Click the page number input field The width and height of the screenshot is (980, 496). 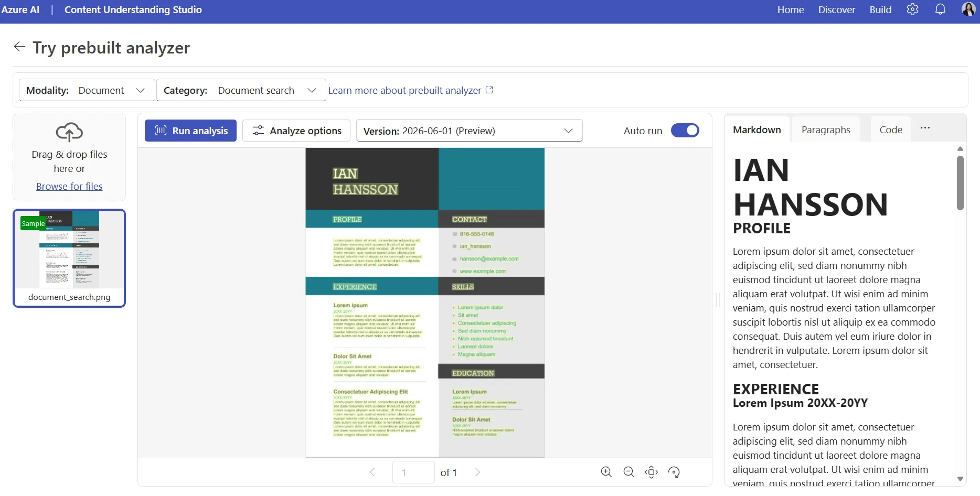413,472
